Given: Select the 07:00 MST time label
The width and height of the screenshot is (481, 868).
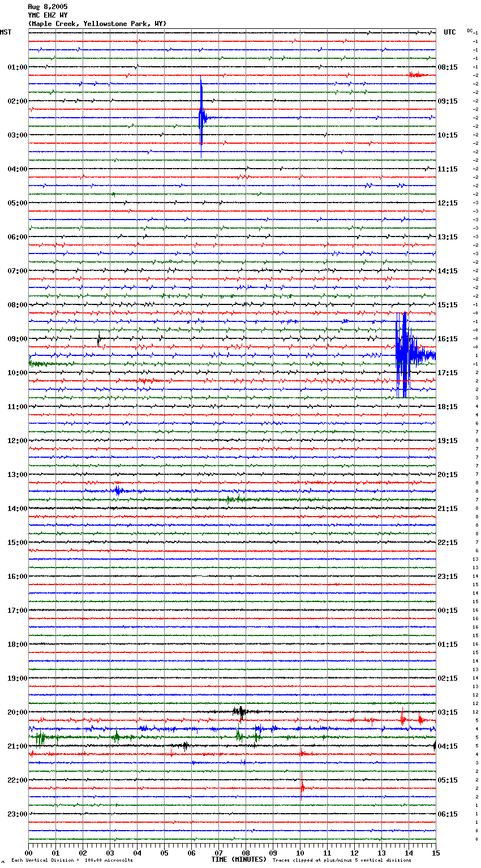Looking at the screenshot, I should click(18, 271).
